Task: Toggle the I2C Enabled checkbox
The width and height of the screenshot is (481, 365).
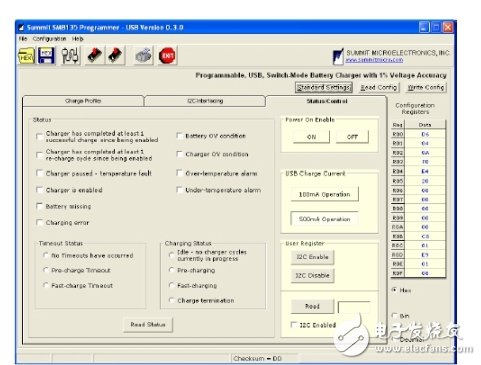Action: [x=293, y=325]
